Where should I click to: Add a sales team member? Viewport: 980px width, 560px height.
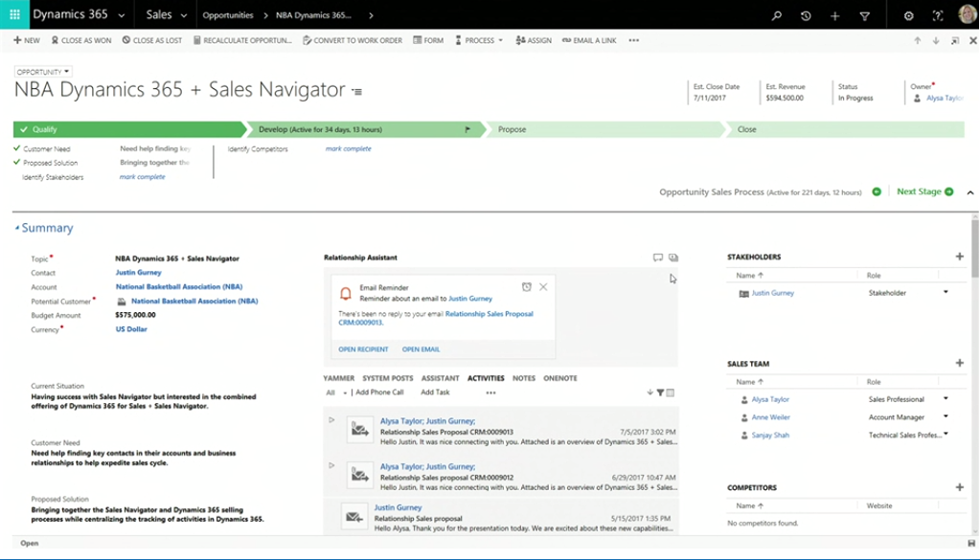tap(959, 364)
